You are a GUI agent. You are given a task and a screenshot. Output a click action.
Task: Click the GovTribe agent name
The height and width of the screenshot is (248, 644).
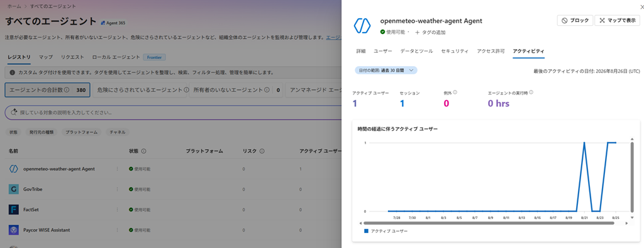pyautogui.click(x=33, y=189)
